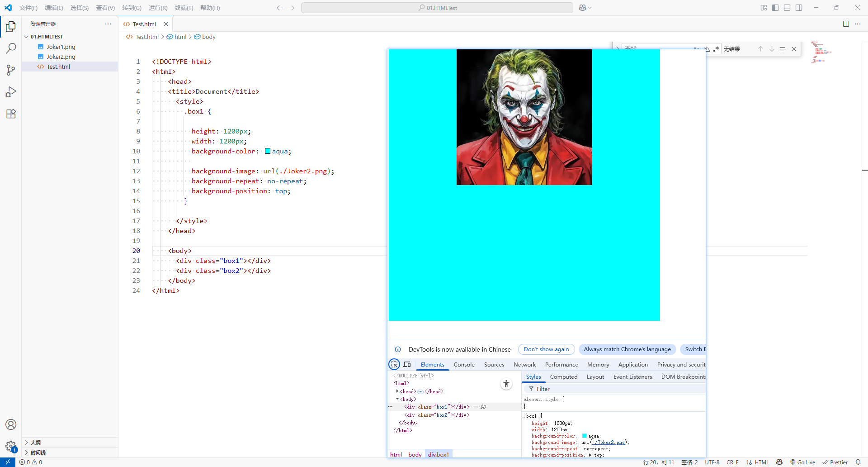Click aqua color swatch in DevTools Styles
Image resolution: width=868 pixels, height=467 pixels.
coord(584,436)
